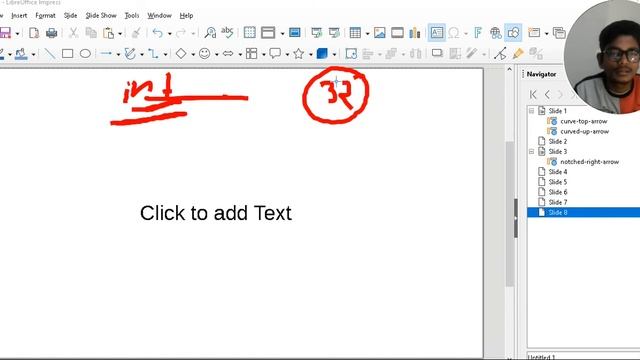Click the Clone Formatting paintbrush icon

[x=136, y=33]
